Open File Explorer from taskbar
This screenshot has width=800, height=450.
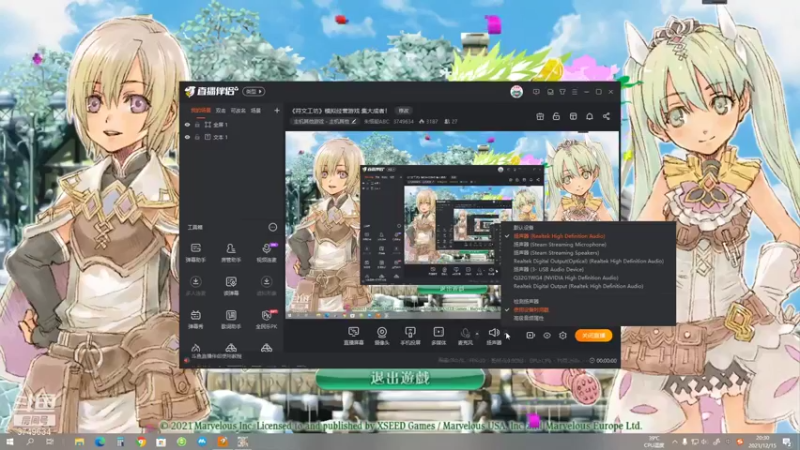coord(79,442)
